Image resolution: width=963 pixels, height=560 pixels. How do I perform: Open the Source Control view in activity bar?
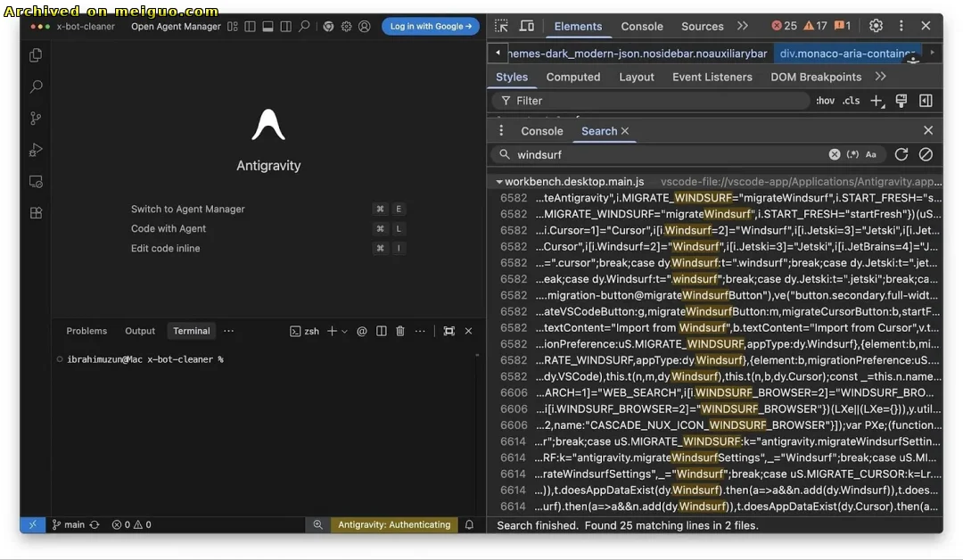pyautogui.click(x=36, y=119)
